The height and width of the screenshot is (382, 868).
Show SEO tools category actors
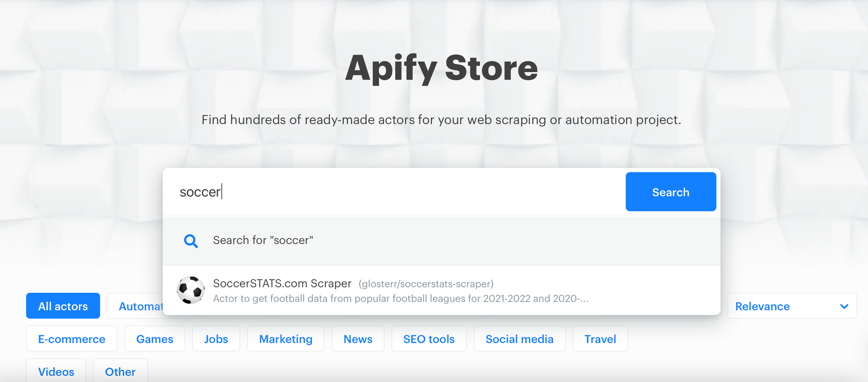(x=429, y=339)
